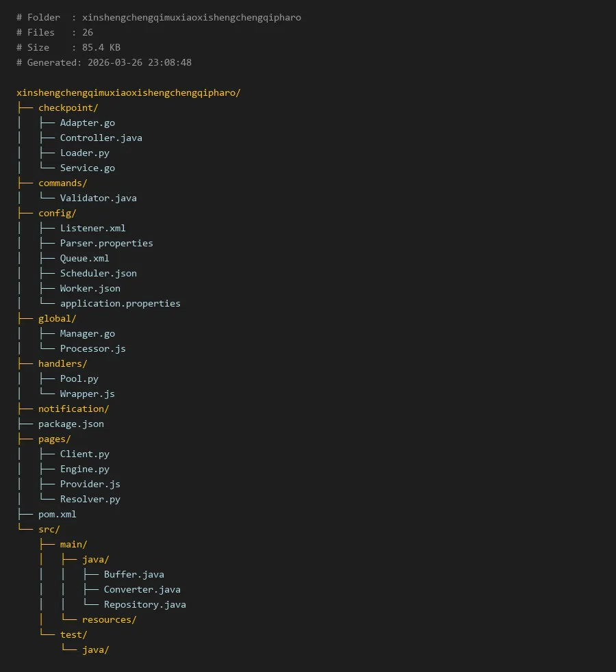This screenshot has width=616, height=672.
Task: Collapse the global/ folder
Action: pos(57,318)
